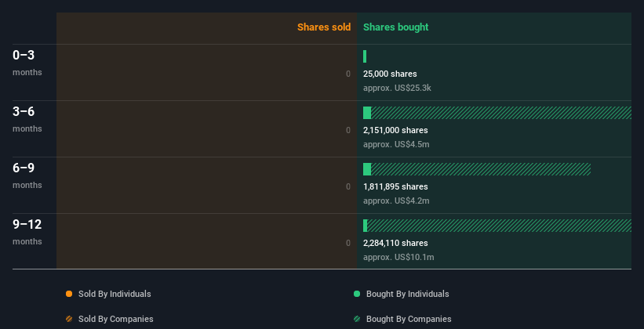The width and height of the screenshot is (644, 329).
Task: Click the 2,284,110 shares label
Action: (395, 243)
